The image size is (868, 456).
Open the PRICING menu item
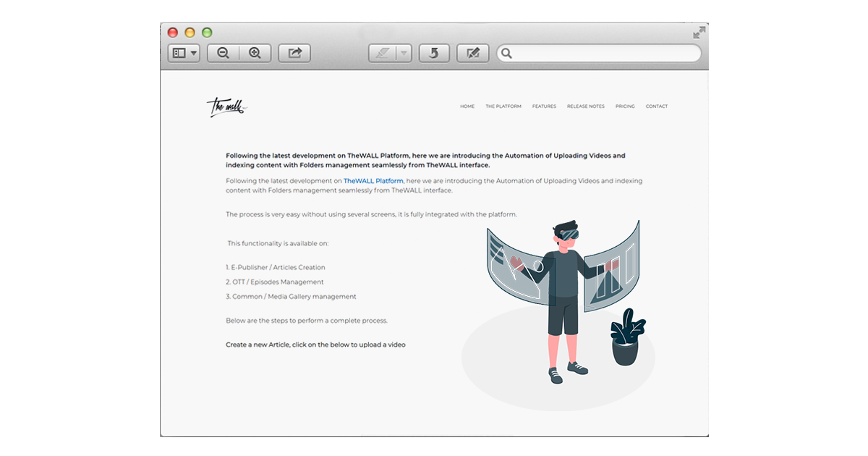pos(625,106)
